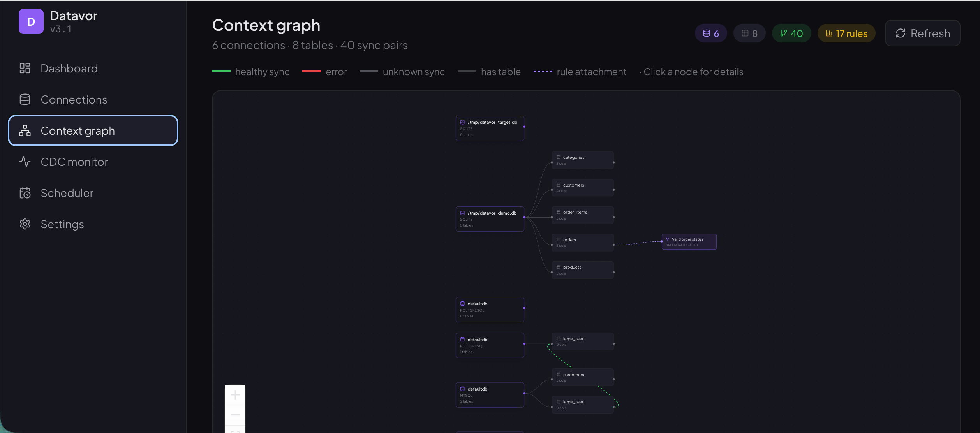Open the Scheduler page
Viewport: 980px width, 433px height.
click(x=93, y=193)
